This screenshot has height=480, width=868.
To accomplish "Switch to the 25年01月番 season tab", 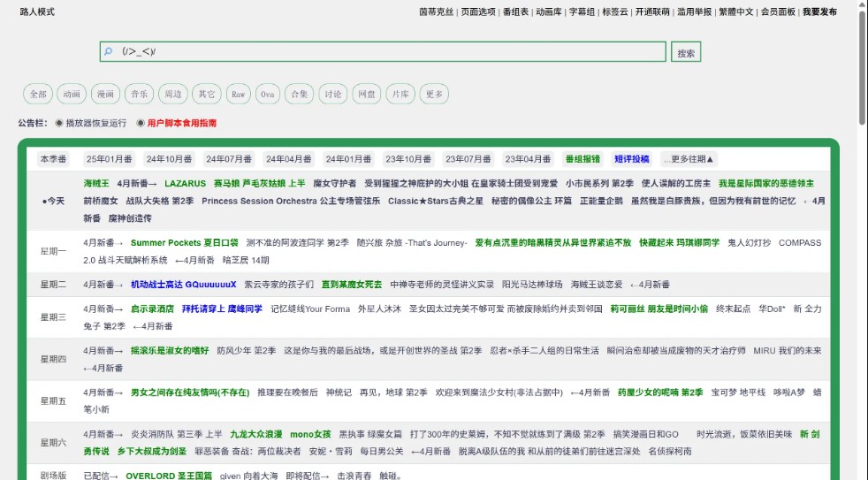I will (x=109, y=159).
